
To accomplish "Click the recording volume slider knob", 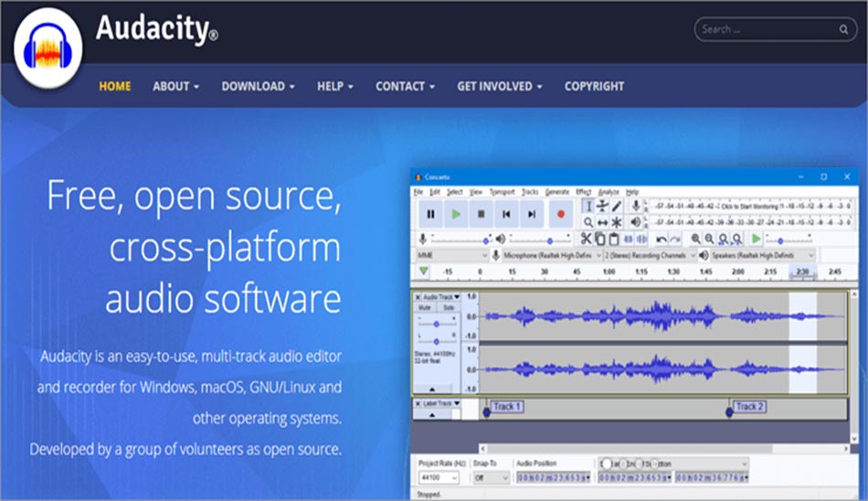I will point(485,240).
